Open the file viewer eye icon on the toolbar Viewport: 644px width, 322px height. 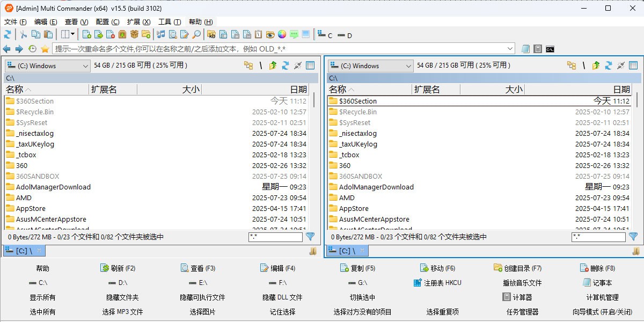270,34
